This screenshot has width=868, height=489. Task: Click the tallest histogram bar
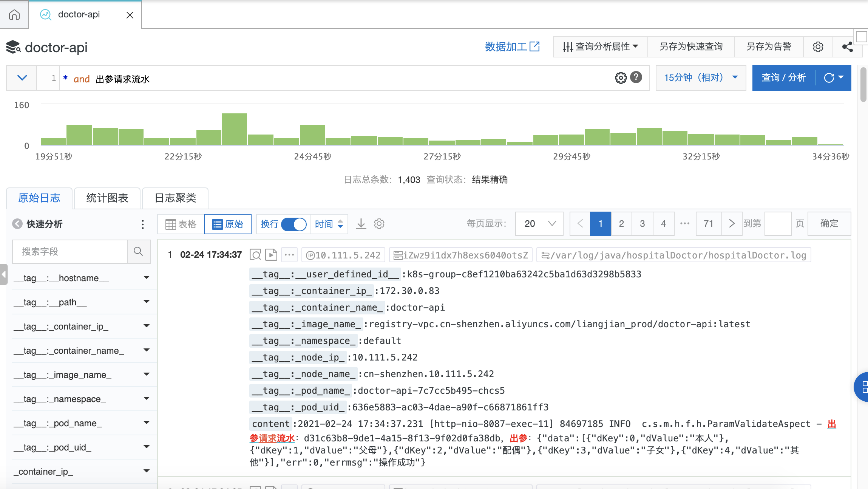point(234,129)
